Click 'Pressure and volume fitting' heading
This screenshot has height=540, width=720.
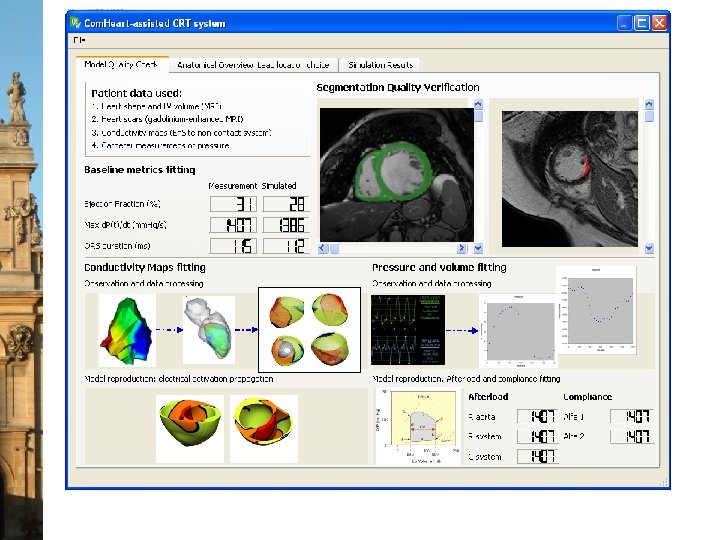coord(439,268)
